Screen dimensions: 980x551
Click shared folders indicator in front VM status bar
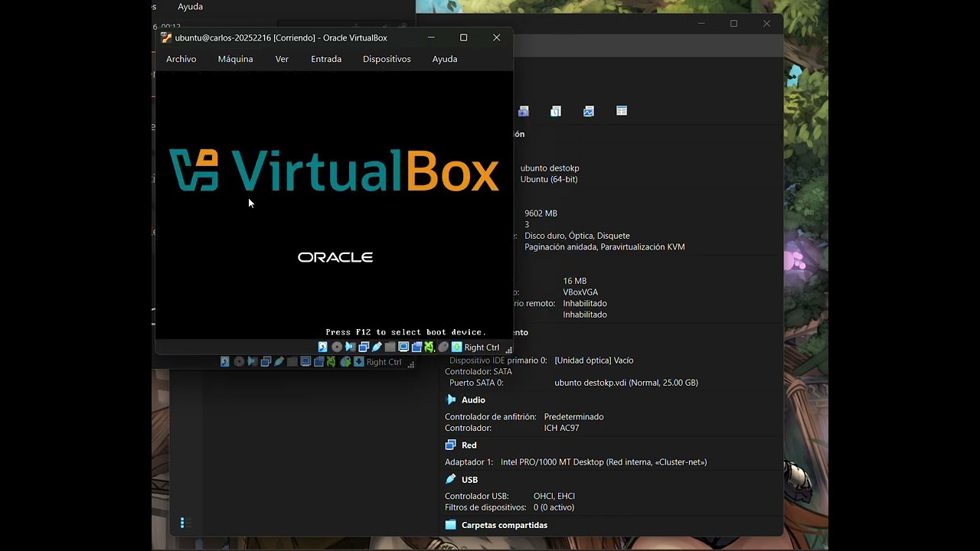390,347
